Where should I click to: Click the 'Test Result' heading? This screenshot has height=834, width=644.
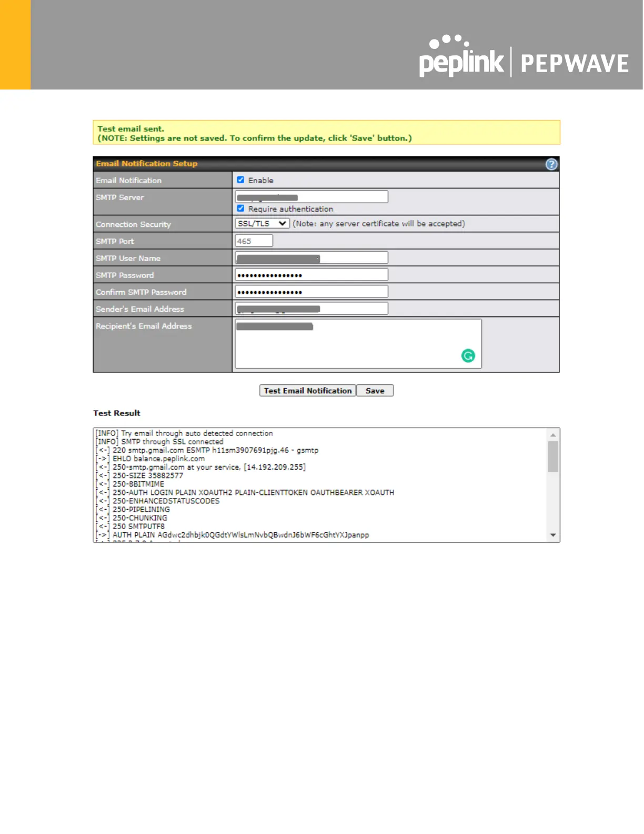(117, 413)
